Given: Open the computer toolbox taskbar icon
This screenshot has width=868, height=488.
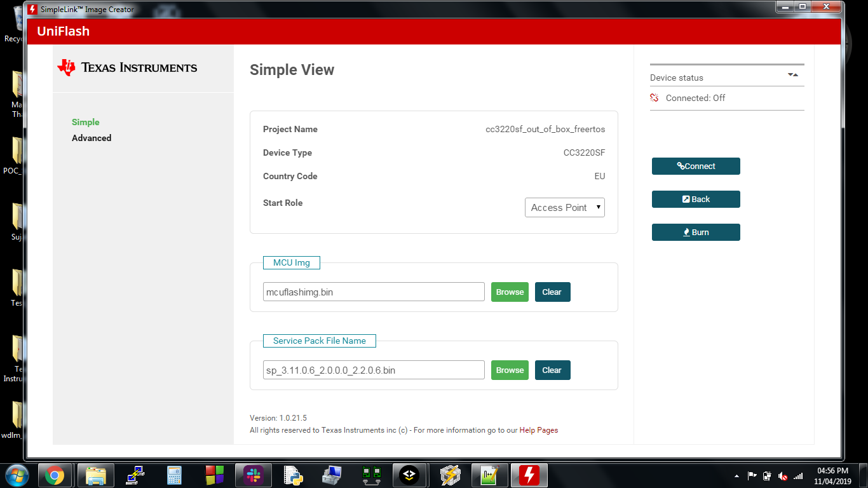Looking at the screenshot, I should (x=332, y=475).
